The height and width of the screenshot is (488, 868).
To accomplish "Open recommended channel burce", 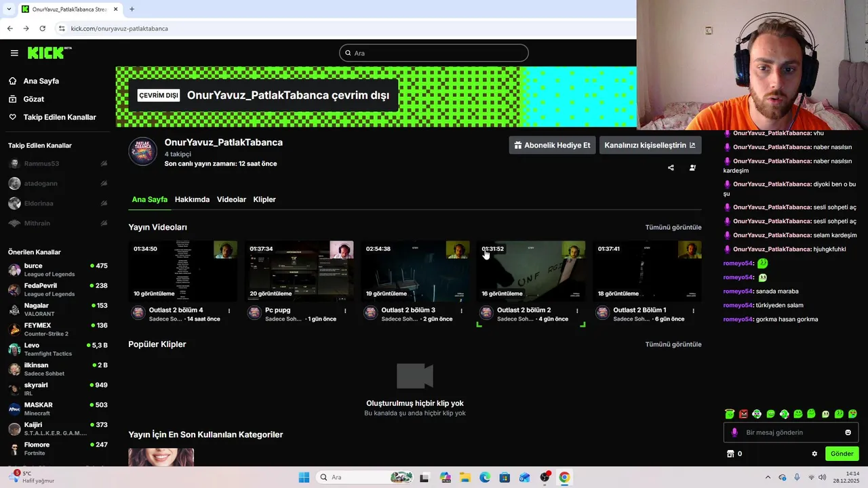I will [58, 270].
